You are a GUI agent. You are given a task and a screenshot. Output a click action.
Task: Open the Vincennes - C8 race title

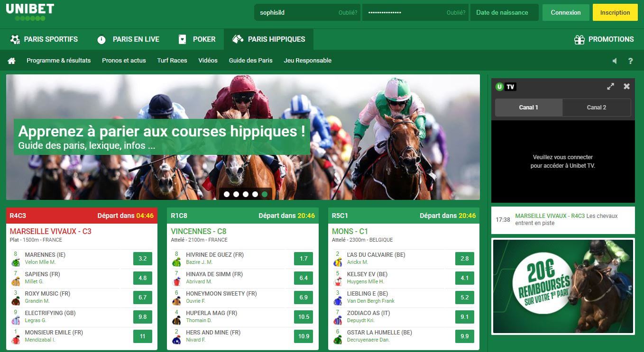coord(199,232)
